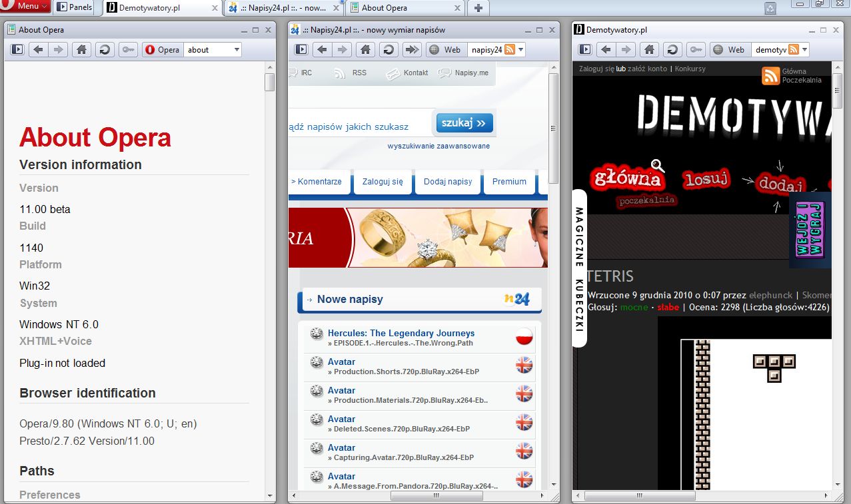851x504 pixels.
Task: Click the subtitle search input field
Action: [x=359, y=125]
